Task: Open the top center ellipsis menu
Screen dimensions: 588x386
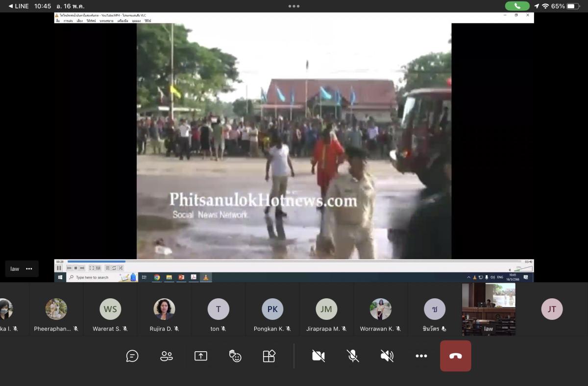Action: coord(294,6)
